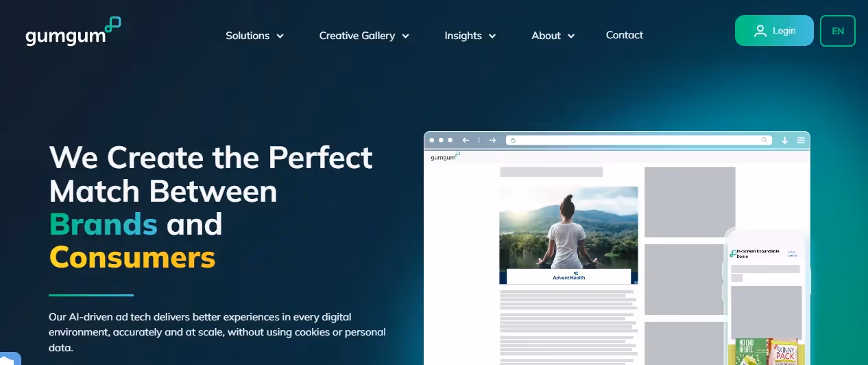Click the gumgum logo in header

click(73, 32)
